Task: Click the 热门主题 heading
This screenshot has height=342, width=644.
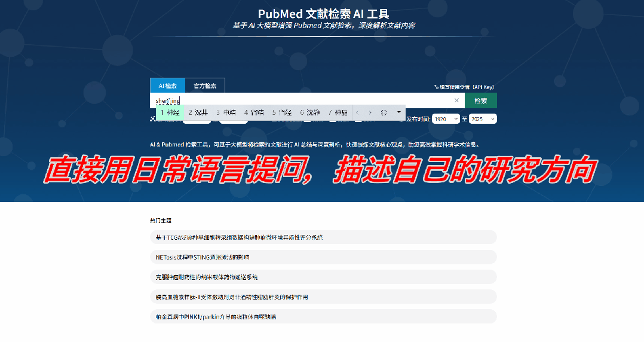Action: tap(161, 221)
